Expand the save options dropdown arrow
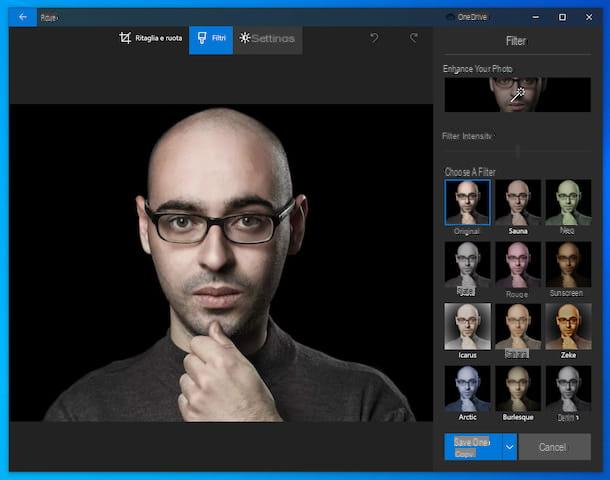This screenshot has width=610, height=480. (510, 447)
